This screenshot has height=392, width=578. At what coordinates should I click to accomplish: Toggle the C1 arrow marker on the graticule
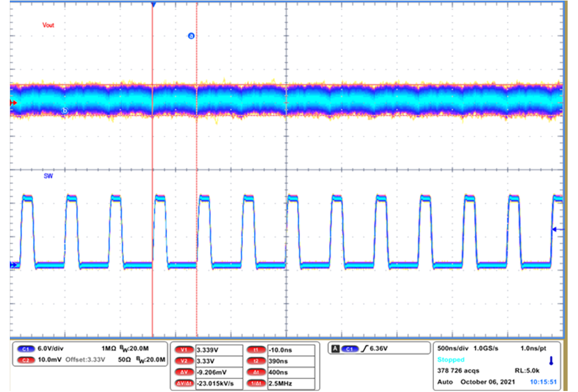(13, 265)
